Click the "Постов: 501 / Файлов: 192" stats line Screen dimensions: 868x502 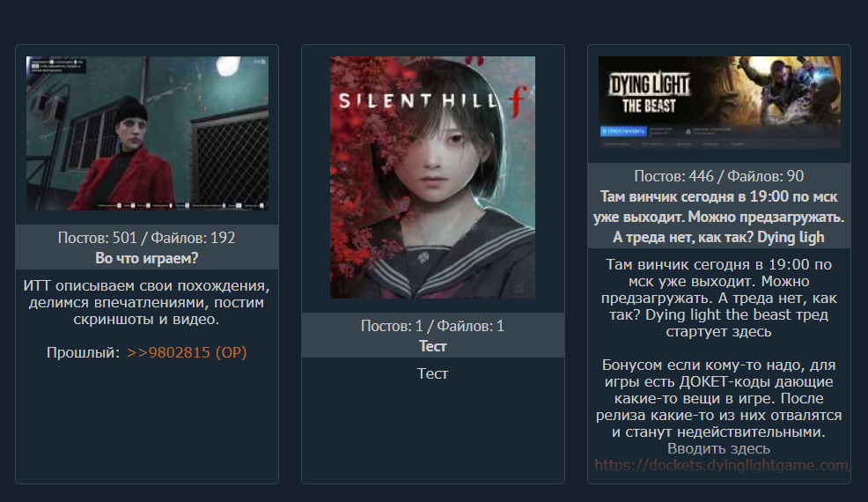point(147,238)
